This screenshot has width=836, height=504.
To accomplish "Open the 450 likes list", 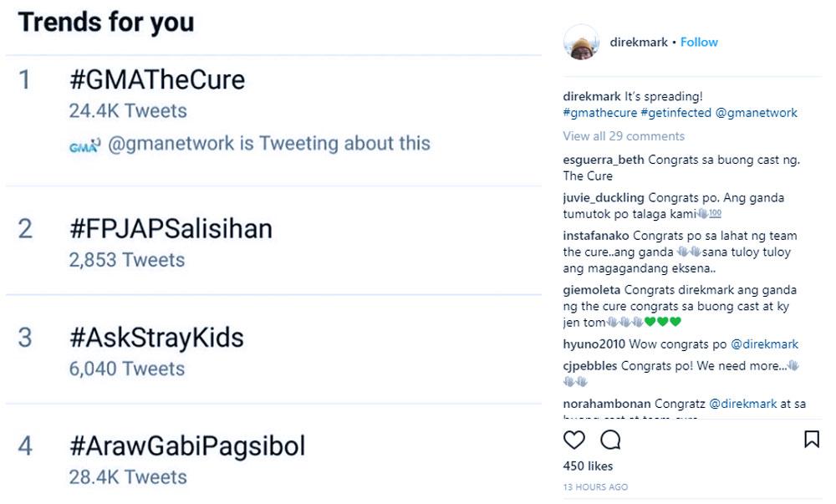I will point(588,466).
